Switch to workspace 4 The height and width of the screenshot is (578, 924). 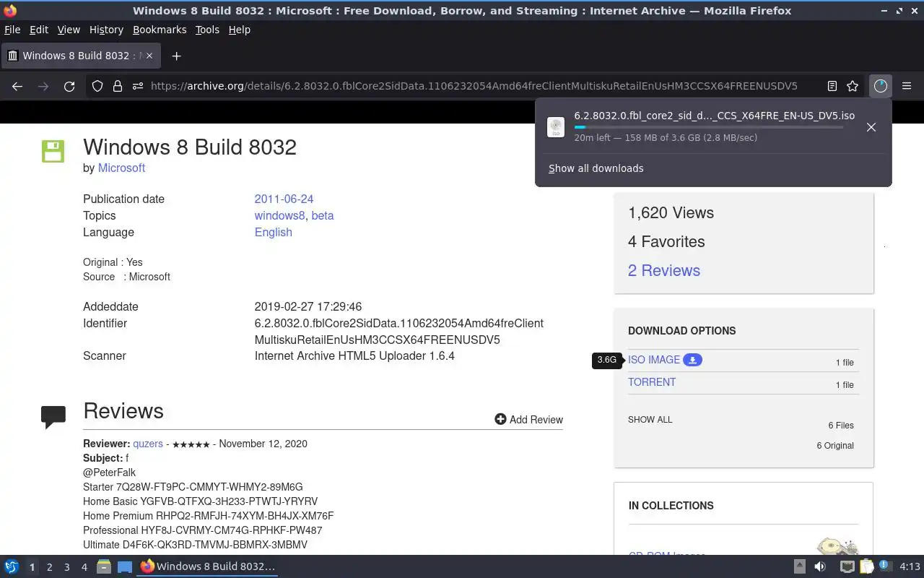[84, 567]
